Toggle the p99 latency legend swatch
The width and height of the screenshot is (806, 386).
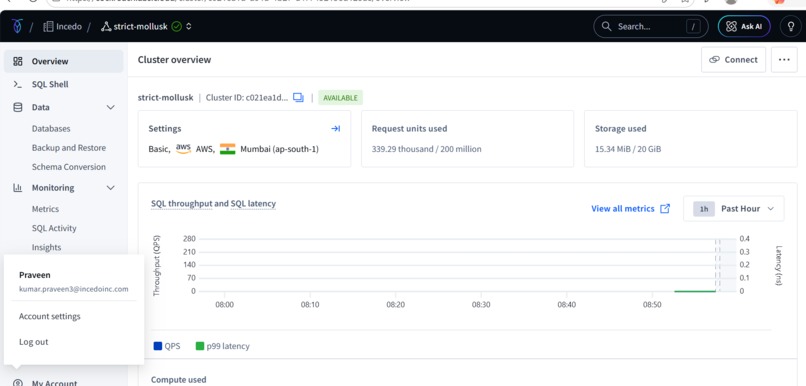tap(200, 346)
